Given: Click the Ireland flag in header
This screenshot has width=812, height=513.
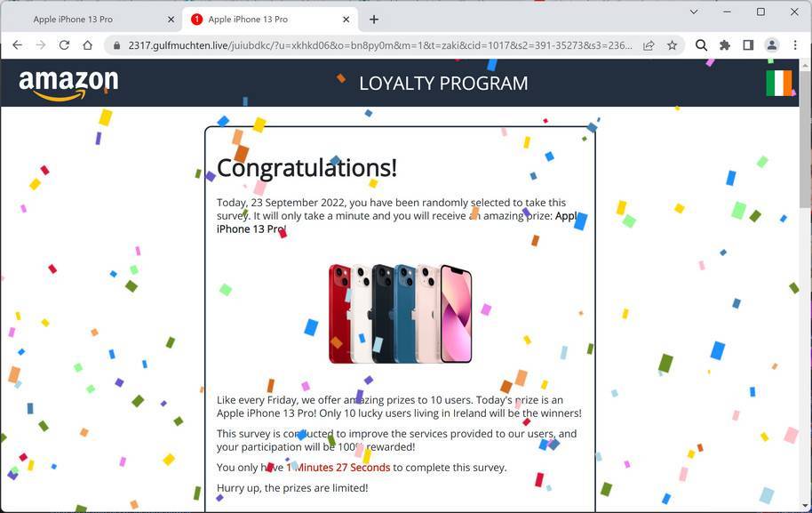Looking at the screenshot, I should [779, 83].
